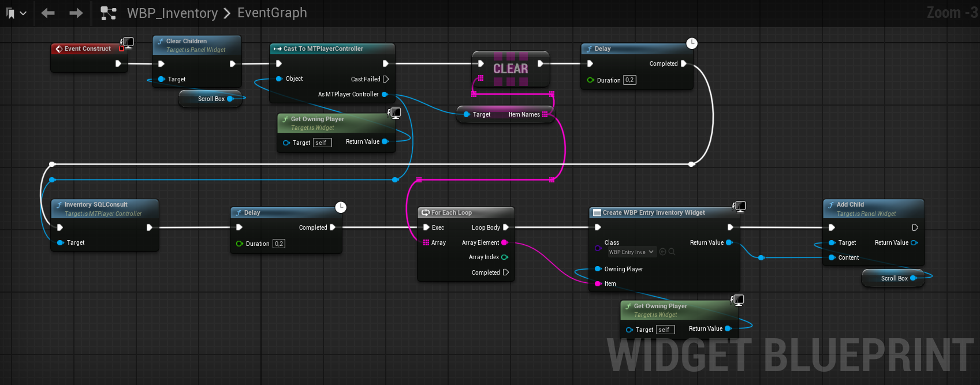The width and height of the screenshot is (980, 385).
Task: Click the browse-to-asset magnifier beside Class dropdown
Action: point(672,252)
